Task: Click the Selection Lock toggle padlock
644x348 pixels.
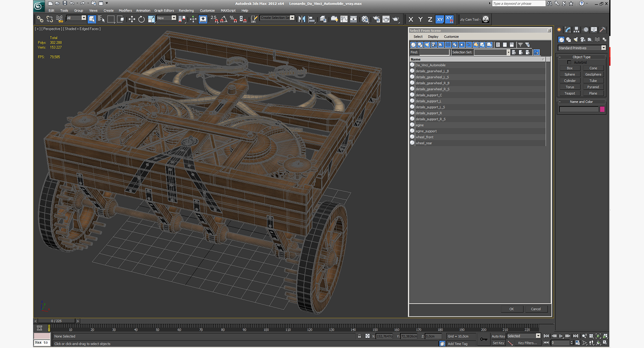Action: 359,336
